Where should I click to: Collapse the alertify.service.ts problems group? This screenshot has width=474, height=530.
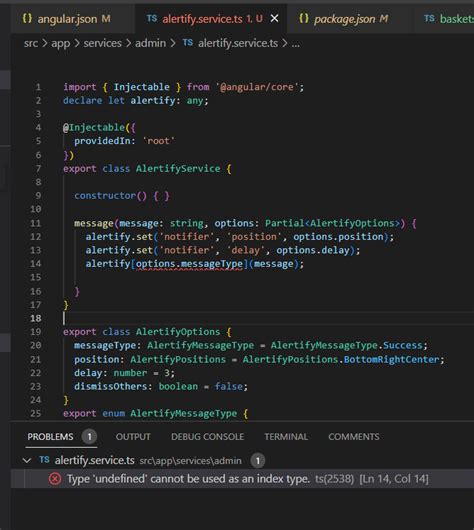click(x=27, y=460)
